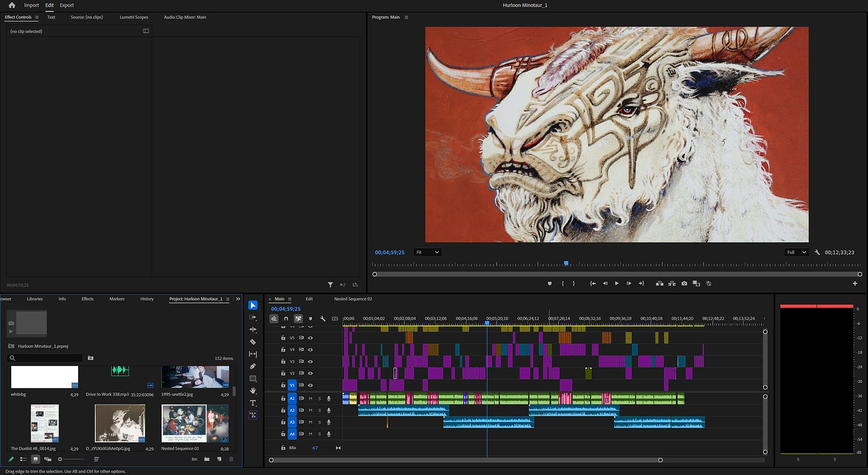The width and height of the screenshot is (868, 475).
Task: Open the Fit zoom level dropdown
Action: click(x=427, y=253)
